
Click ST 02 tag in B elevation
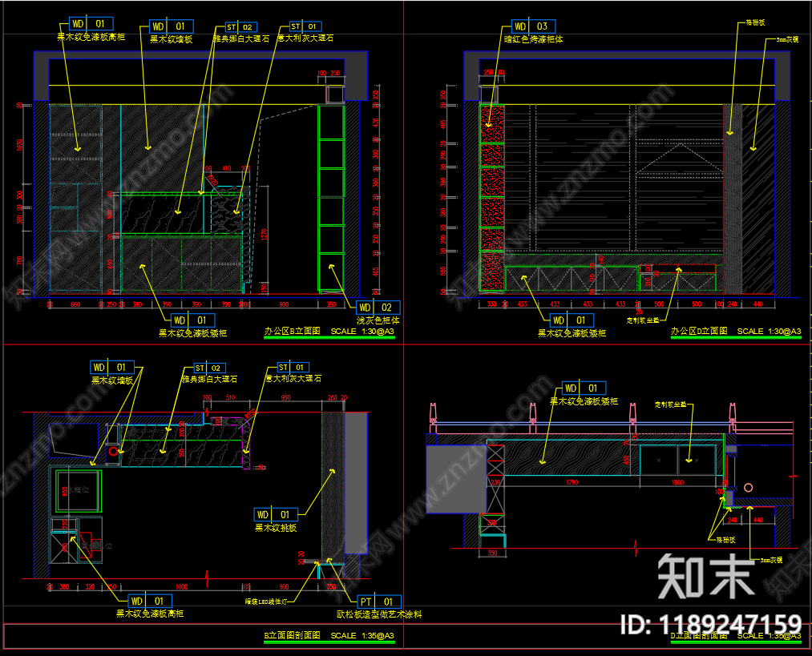coord(241,27)
